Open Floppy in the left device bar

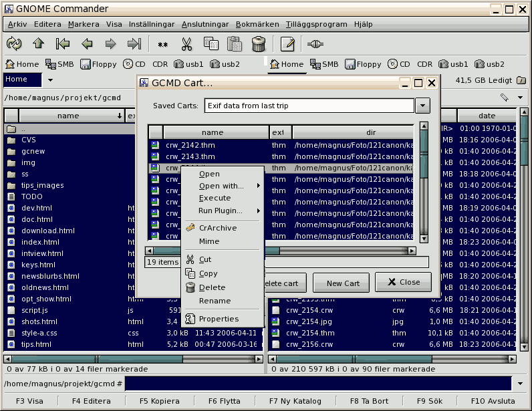pyautogui.click(x=98, y=64)
